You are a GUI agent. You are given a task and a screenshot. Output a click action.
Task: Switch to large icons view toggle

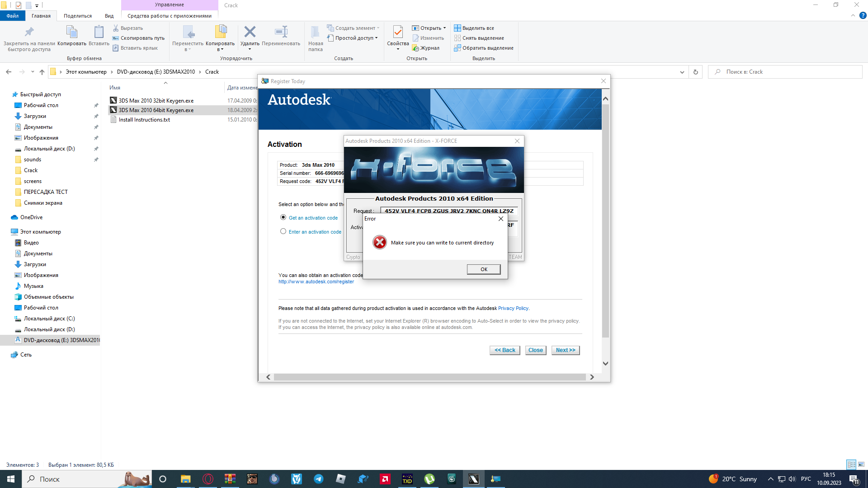click(x=861, y=465)
